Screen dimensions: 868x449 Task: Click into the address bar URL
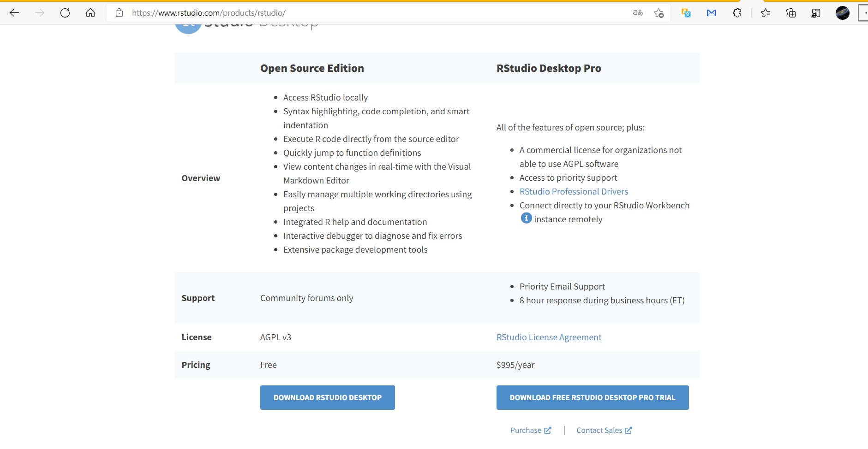coord(323,13)
